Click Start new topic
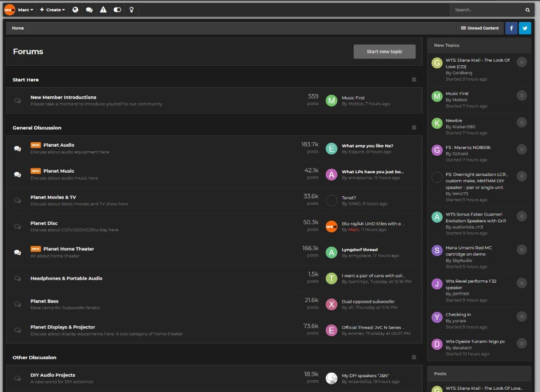 [x=384, y=51]
